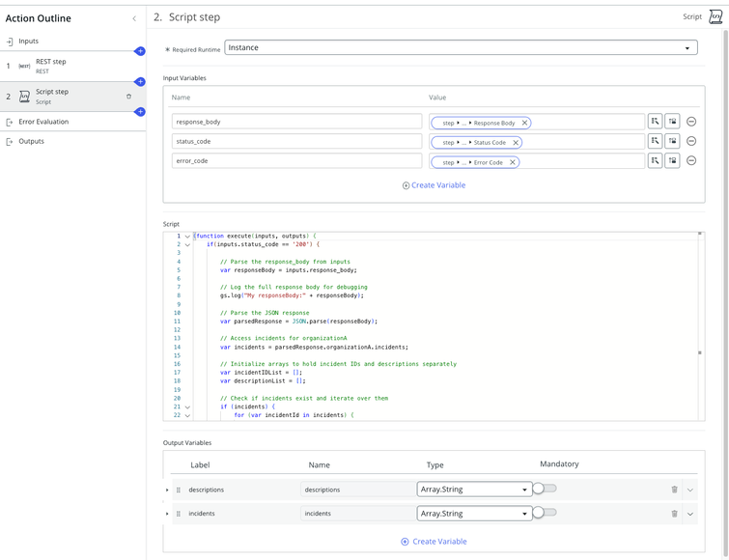
Task: Toggle Mandatory for incidents output
Action: pyautogui.click(x=545, y=513)
